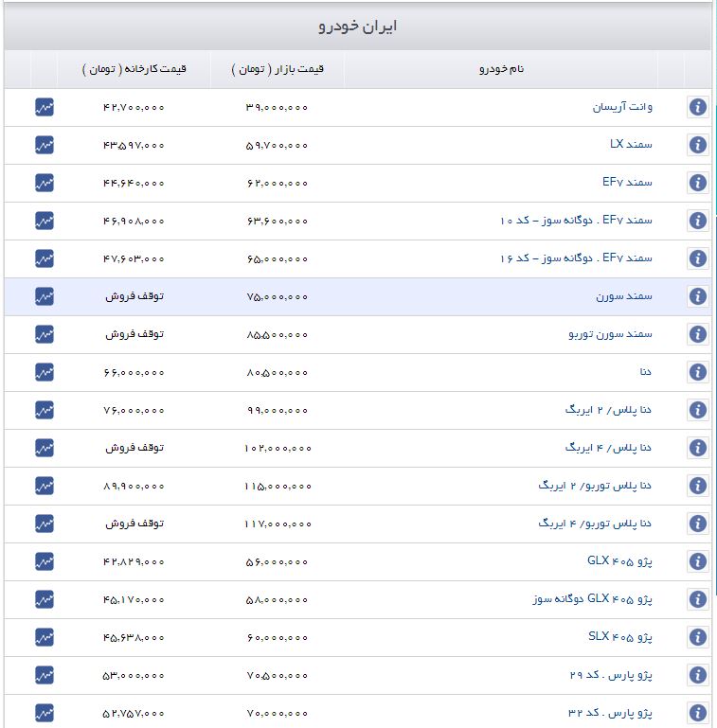Select market price 39,000,000 of وانت آریسان
Screen dimensions: 717x728
point(277,108)
